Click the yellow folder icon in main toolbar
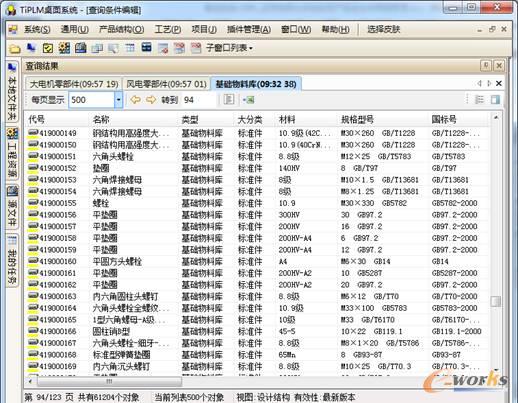518x403 pixels. (14, 49)
